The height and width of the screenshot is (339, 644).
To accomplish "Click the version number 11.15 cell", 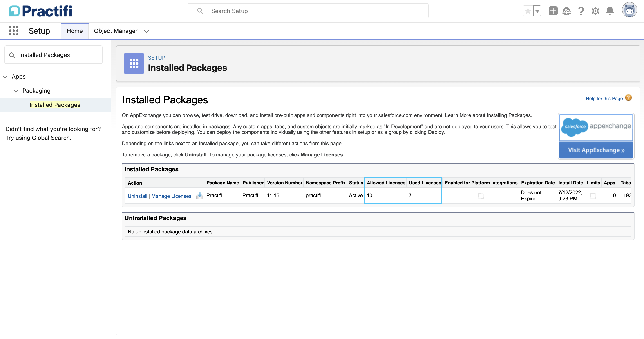I will point(273,195).
